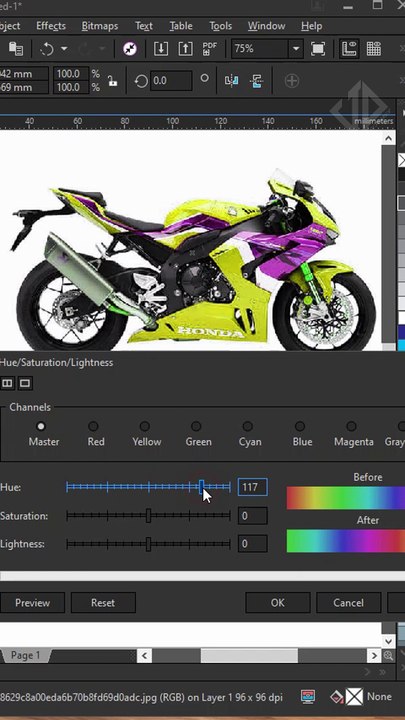Screen dimensions: 405x720
Task: Open the Effects menu
Action: 51,26
